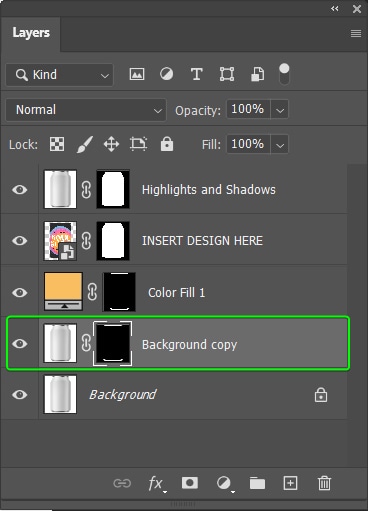Click the Add layer mask button

point(190,483)
